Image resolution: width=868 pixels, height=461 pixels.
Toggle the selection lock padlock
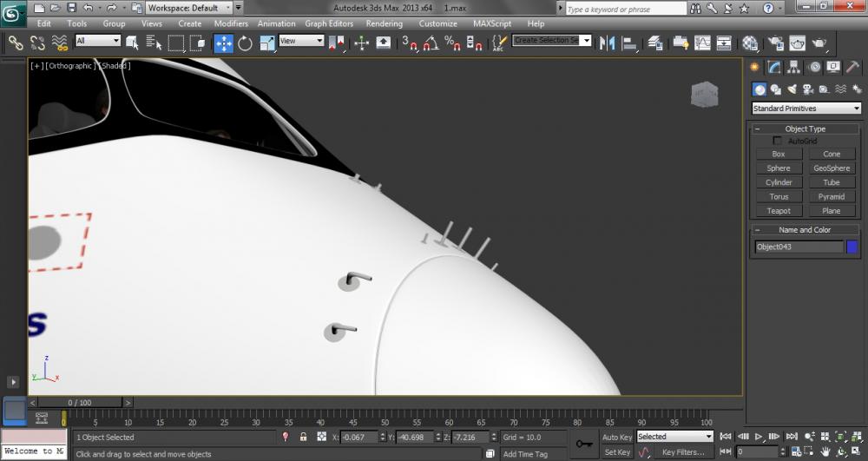(x=303, y=437)
